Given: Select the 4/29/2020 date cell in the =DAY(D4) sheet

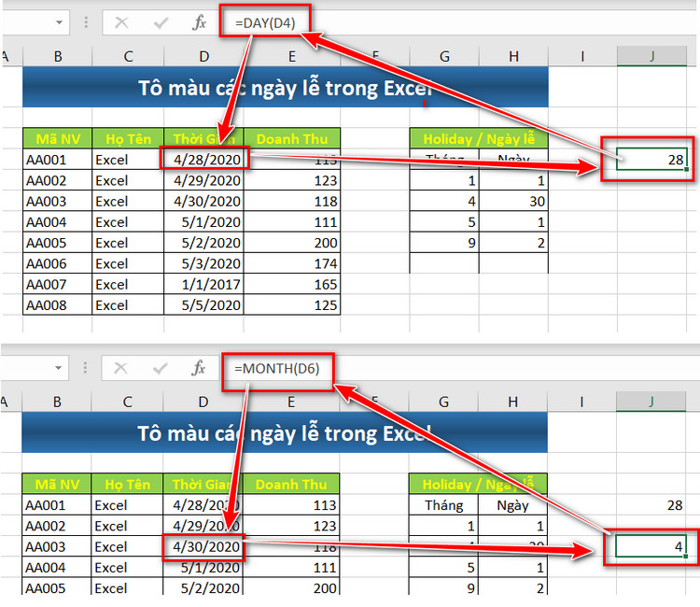Looking at the screenshot, I should coord(203,180).
